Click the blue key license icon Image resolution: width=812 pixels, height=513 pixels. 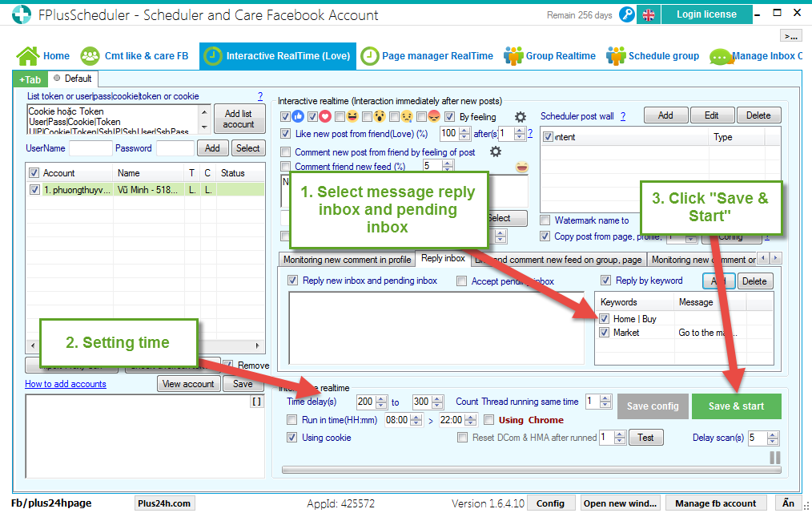(x=626, y=14)
